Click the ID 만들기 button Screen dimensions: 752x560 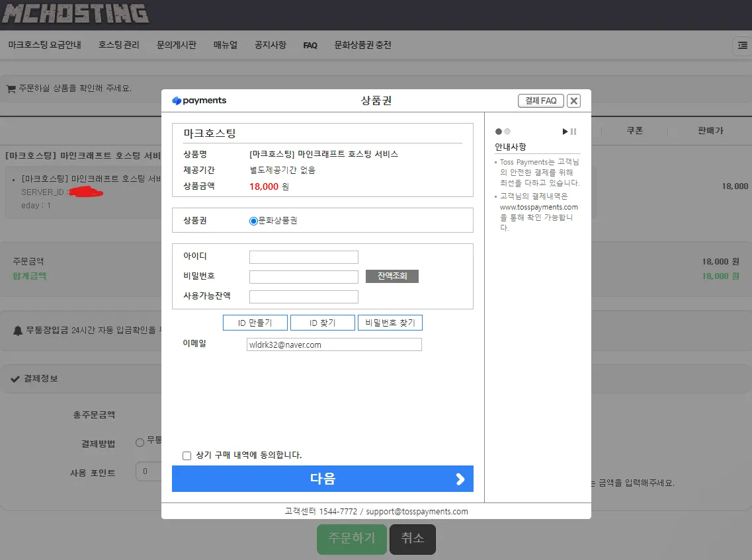(x=255, y=323)
